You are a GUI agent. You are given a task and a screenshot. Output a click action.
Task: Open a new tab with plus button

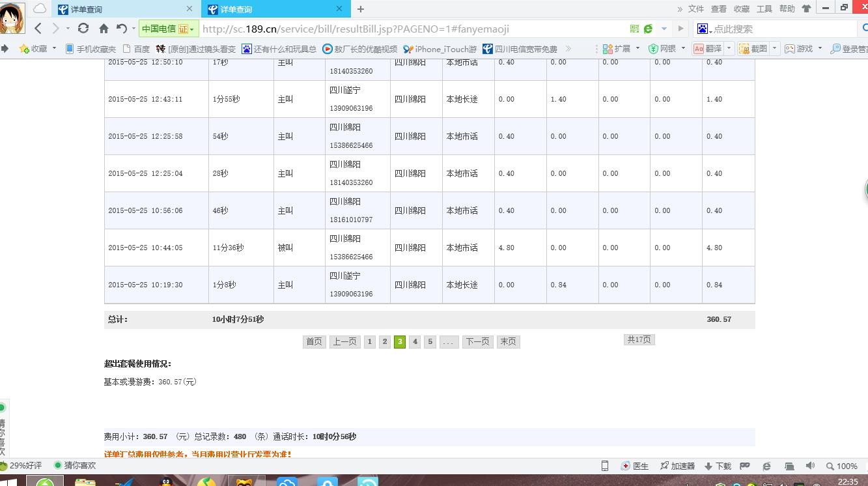[361, 9]
